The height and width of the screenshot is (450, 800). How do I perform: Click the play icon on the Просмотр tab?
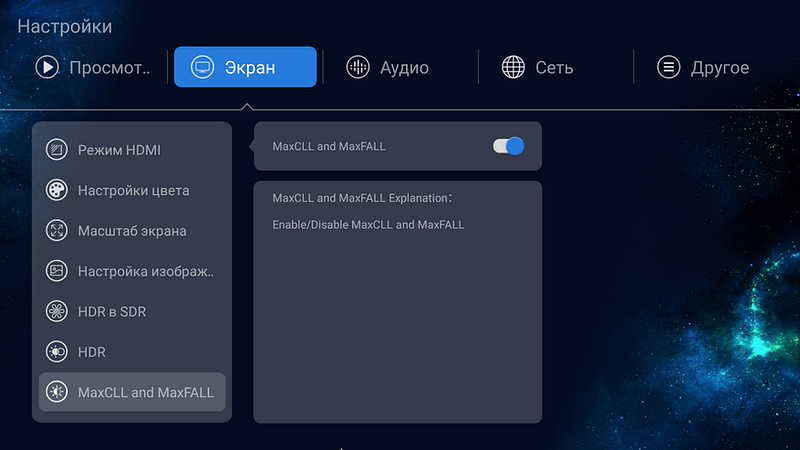pos(47,68)
